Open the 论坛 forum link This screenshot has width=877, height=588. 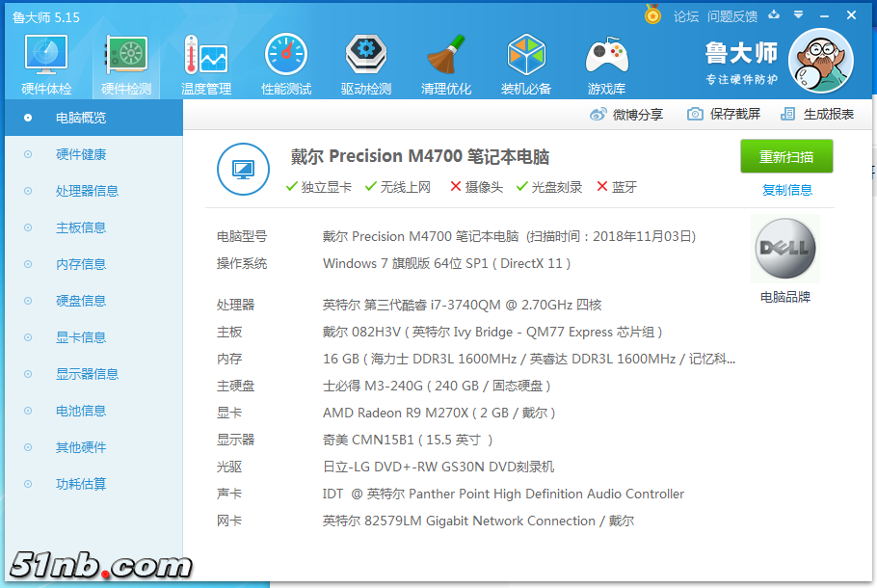point(686,16)
